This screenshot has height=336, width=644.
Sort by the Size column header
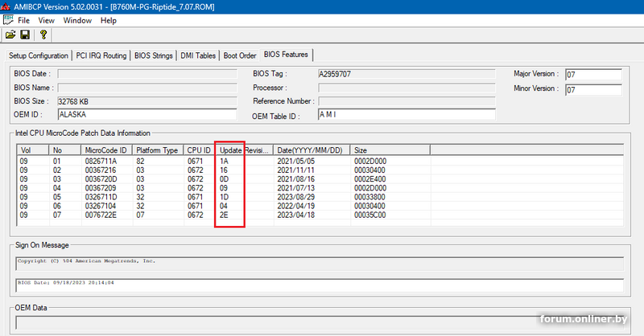point(390,150)
